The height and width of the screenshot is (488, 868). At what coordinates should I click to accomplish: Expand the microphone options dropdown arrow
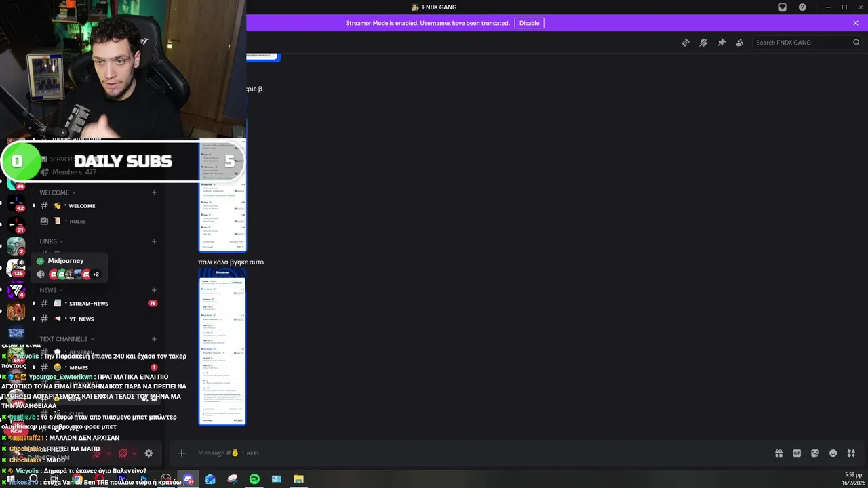tap(108, 453)
